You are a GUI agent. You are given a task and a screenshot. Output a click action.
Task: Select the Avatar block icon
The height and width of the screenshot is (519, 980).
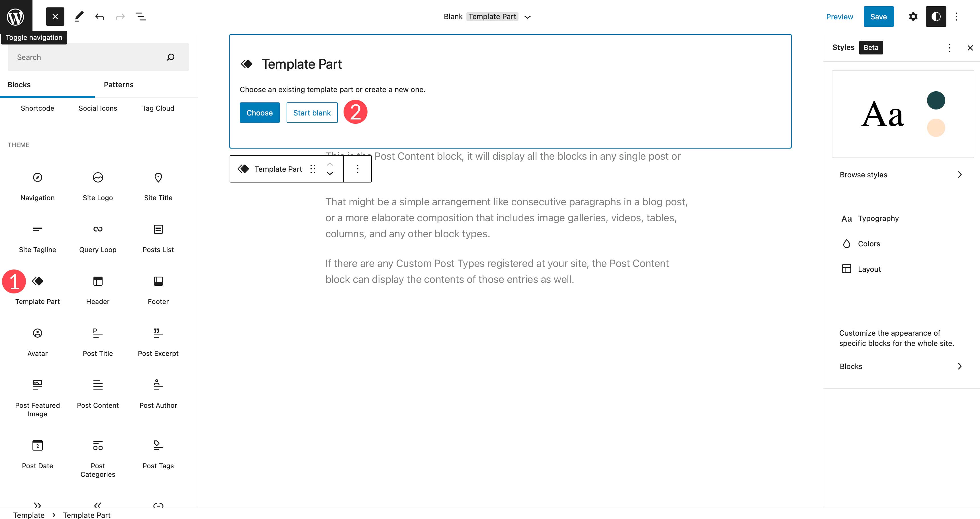click(x=37, y=333)
